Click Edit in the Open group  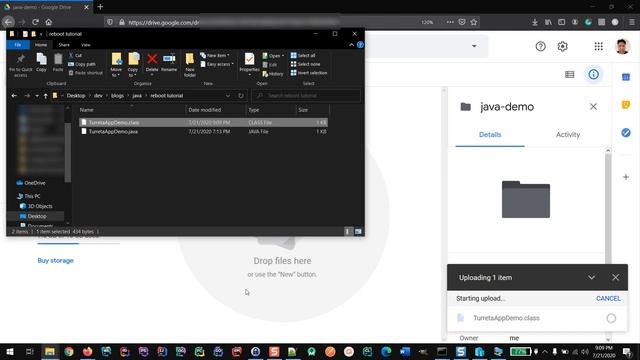(x=270, y=64)
